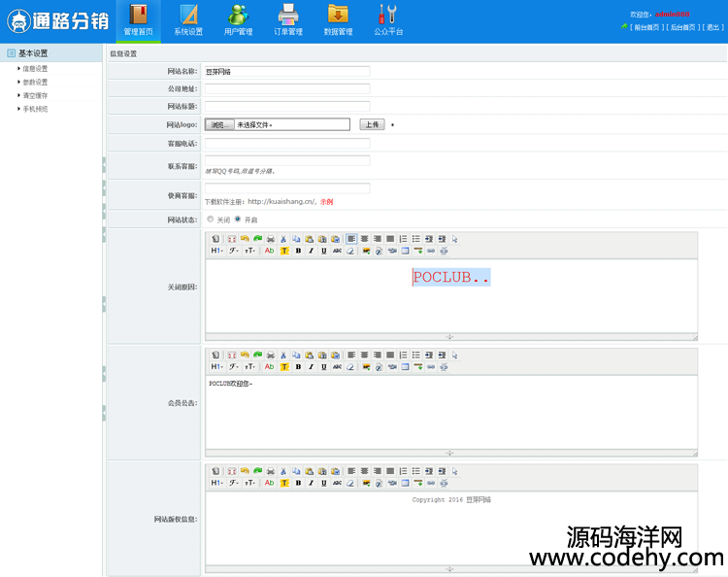Center align text in 关闭原因 editor
Viewport: 728px width, 577px height.
click(x=364, y=239)
